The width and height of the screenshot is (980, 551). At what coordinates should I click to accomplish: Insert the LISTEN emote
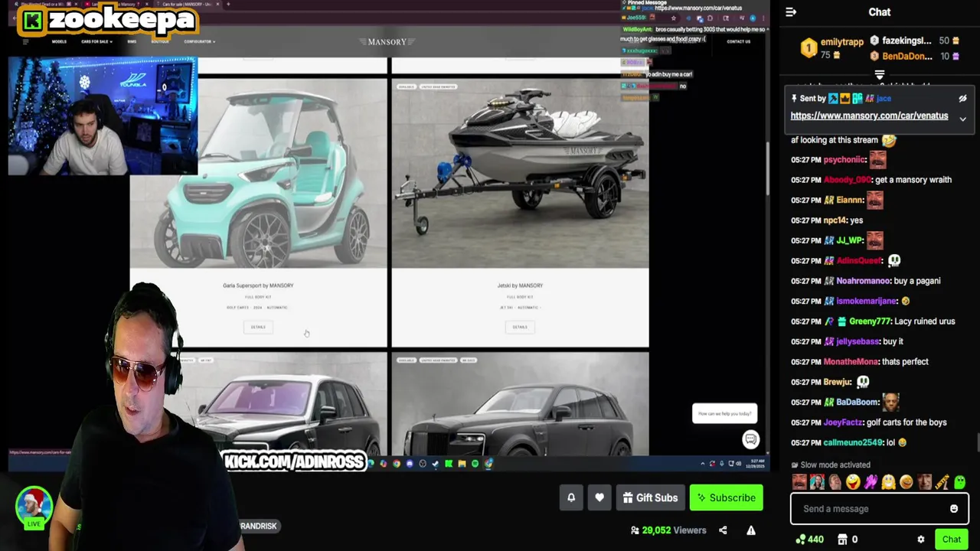942,482
